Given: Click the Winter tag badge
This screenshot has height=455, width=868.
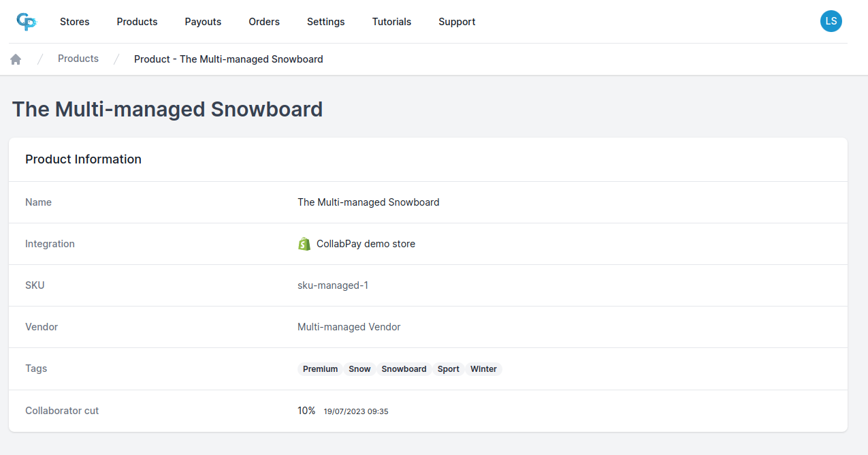Looking at the screenshot, I should pos(483,369).
